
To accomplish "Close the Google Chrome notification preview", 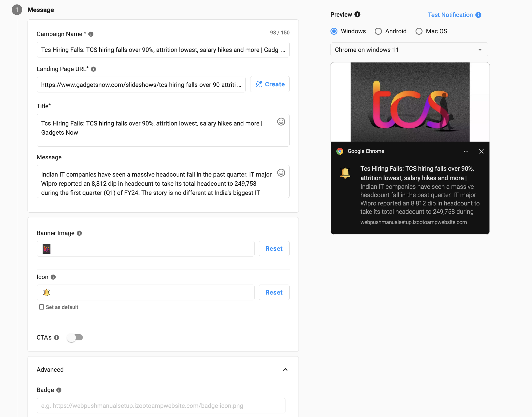I will click(481, 151).
